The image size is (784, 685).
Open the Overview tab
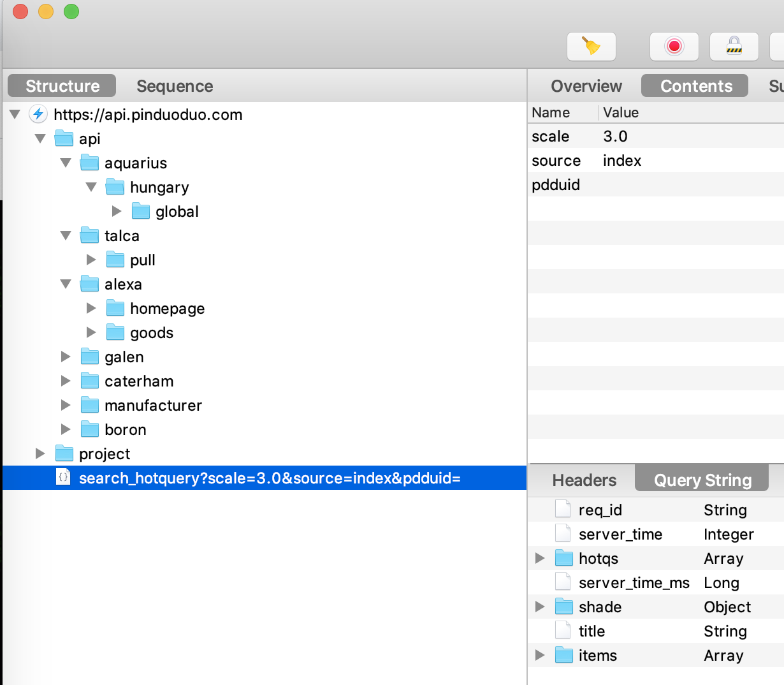(586, 85)
